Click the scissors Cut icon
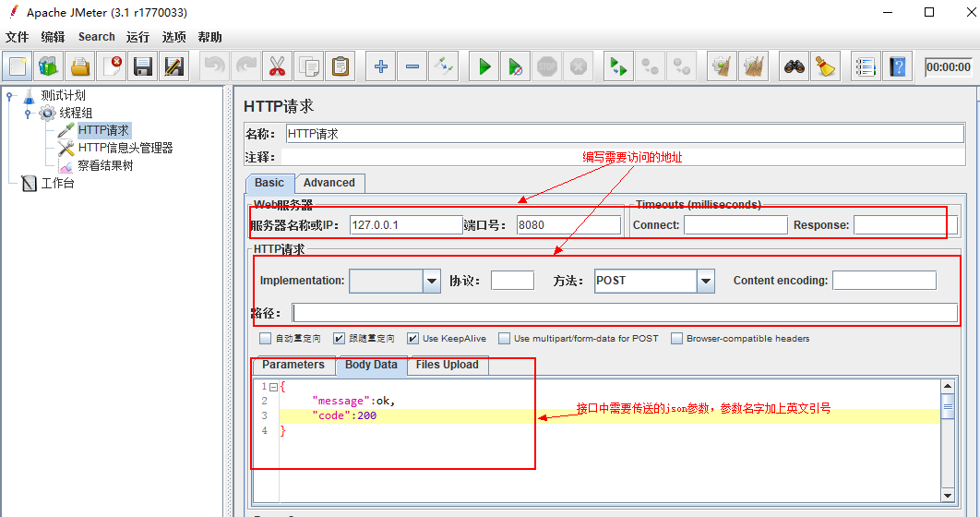980x517 pixels. 276,66
